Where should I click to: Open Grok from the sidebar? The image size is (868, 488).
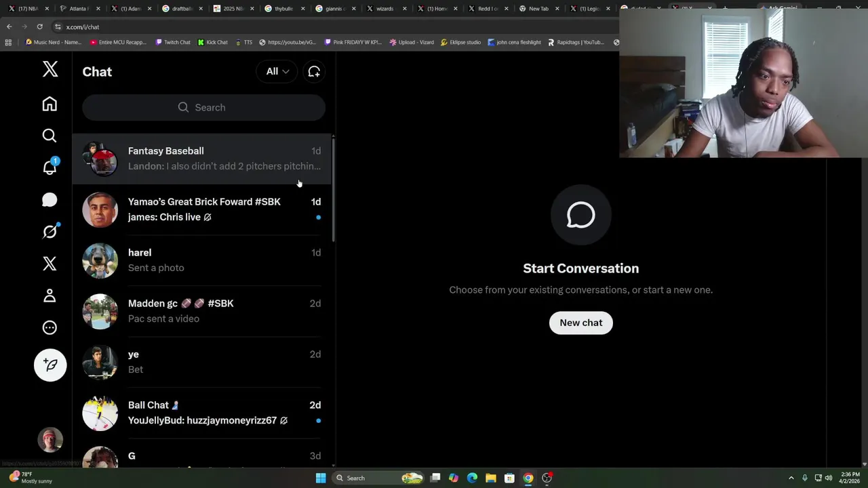click(50, 232)
